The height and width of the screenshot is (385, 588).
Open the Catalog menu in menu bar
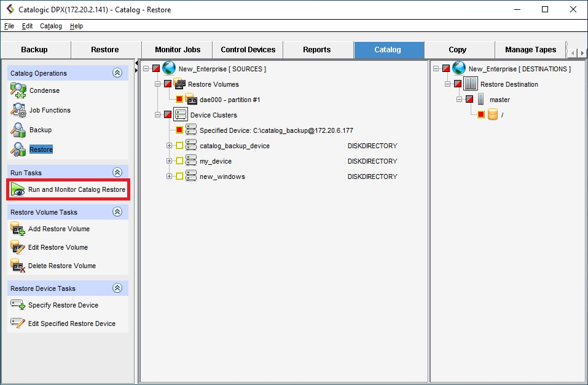[50, 26]
